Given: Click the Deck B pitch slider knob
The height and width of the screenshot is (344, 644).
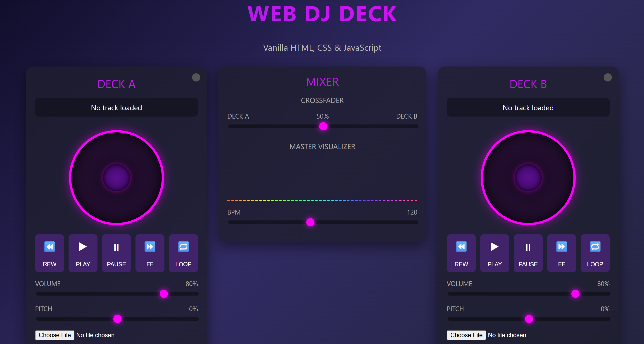Looking at the screenshot, I should click(x=529, y=319).
